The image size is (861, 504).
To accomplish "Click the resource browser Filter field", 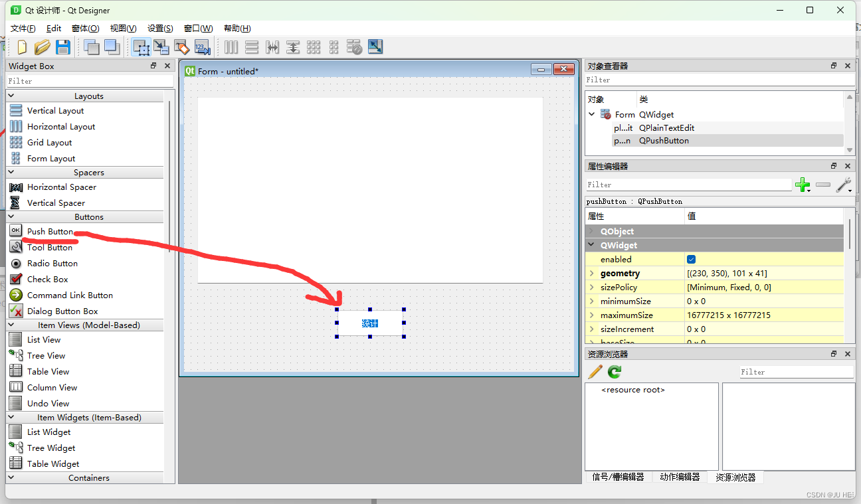I will point(797,372).
